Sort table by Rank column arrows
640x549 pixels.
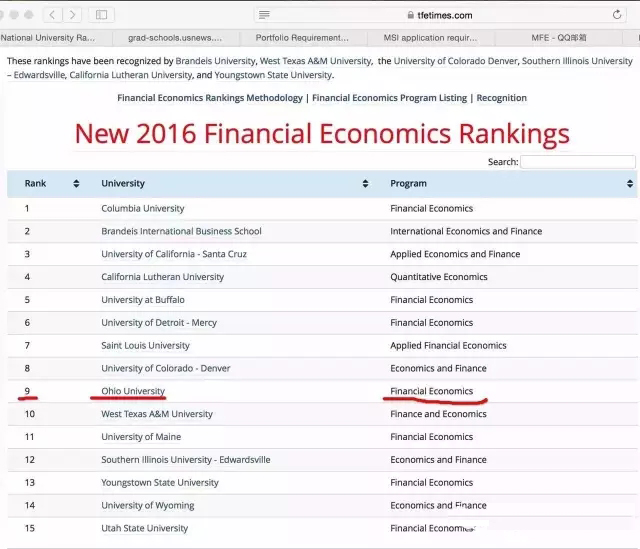pos(76,184)
